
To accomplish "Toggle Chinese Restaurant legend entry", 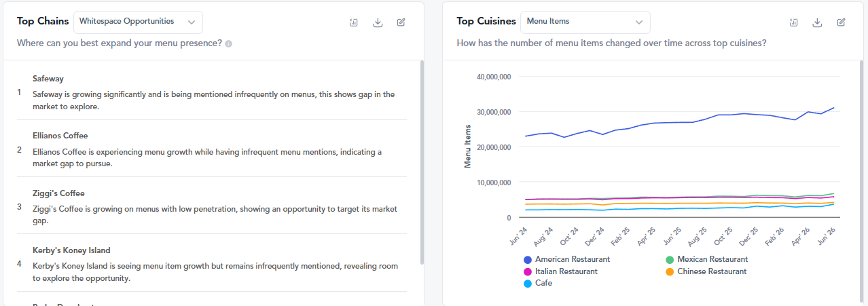I will (705, 271).
